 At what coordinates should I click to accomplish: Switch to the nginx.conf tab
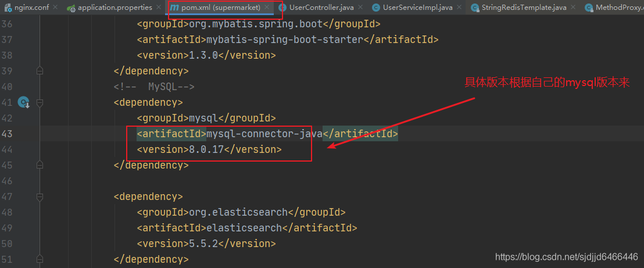click(x=31, y=8)
